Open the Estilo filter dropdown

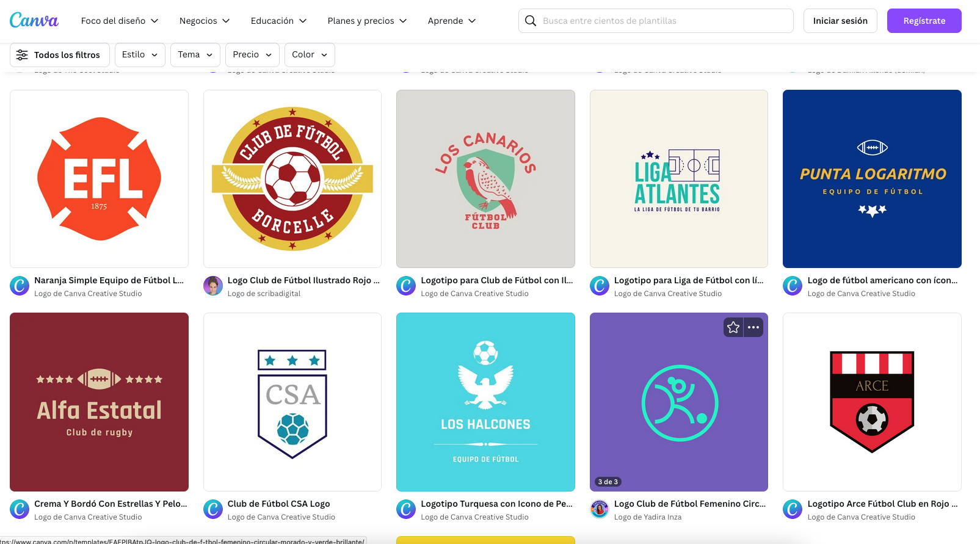(x=140, y=55)
